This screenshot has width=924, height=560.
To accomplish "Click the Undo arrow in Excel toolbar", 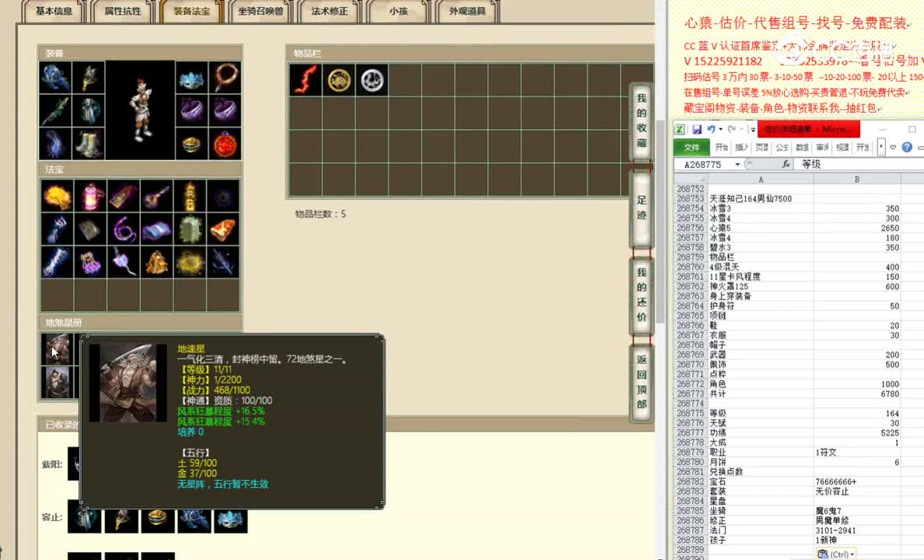I will [x=711, y=129].
